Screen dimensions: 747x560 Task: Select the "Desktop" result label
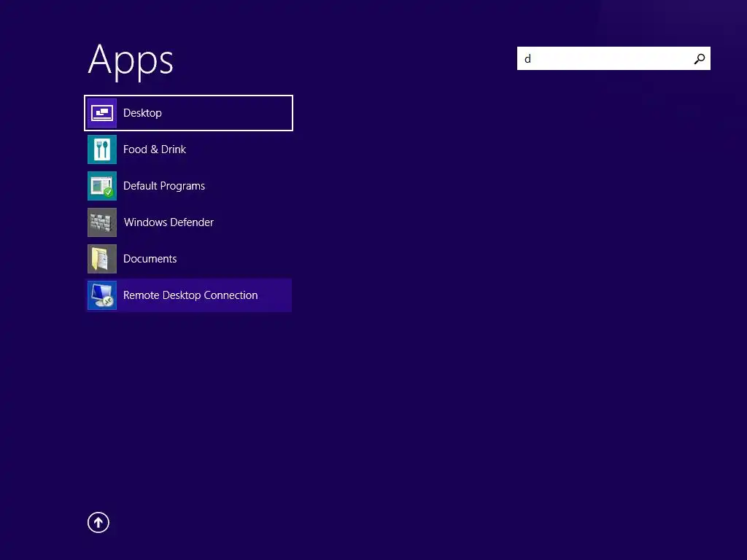click(142, 113)
